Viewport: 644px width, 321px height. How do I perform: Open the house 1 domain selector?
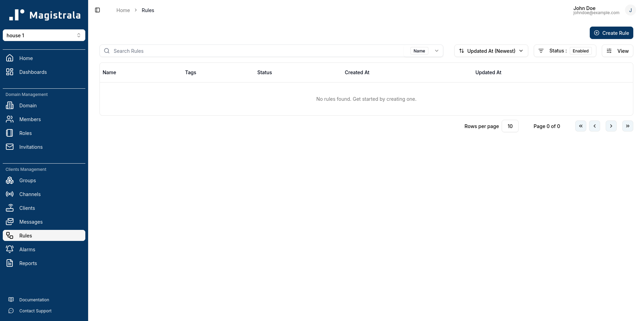pyautogui.click(x=44, y=35)
